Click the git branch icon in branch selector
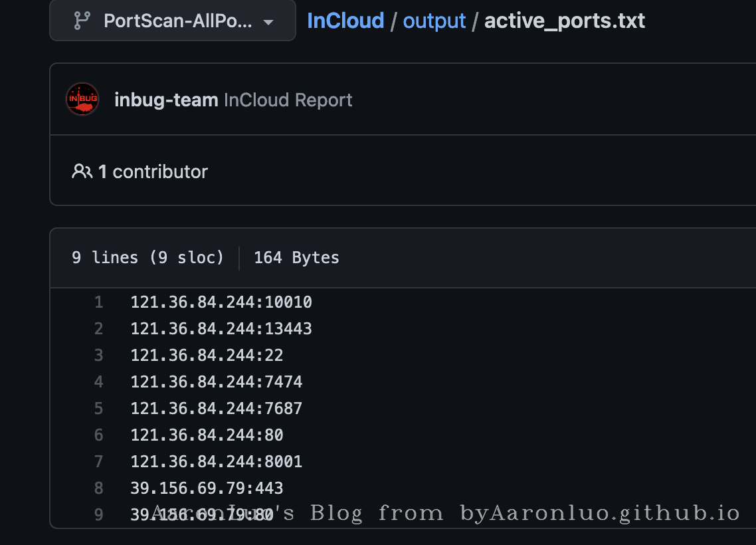The image size is (756, 545). click(82, 21)
